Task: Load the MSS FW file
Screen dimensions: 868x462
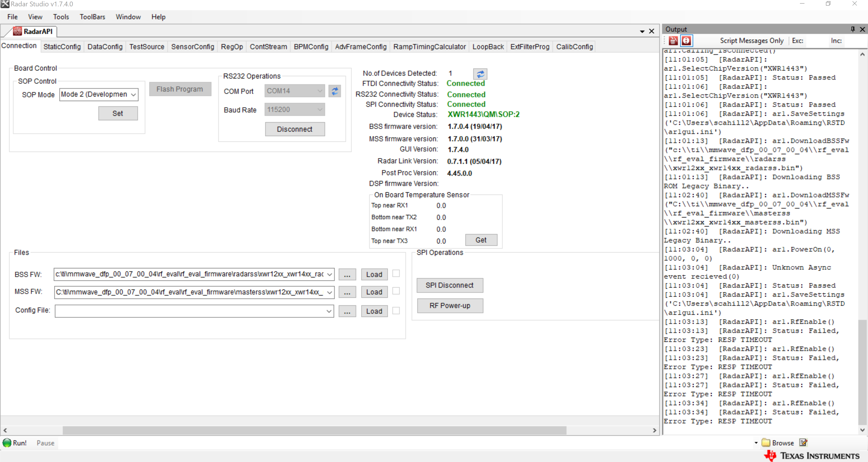Action: [x=374, y=292]
